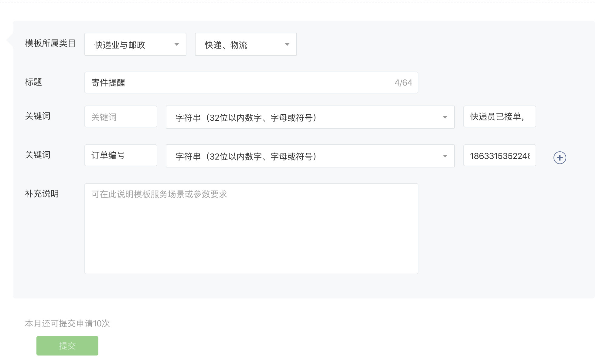Click the plus icon to add keyword row
This screenshot has height=364, width=603.
(x=560, y=158)
